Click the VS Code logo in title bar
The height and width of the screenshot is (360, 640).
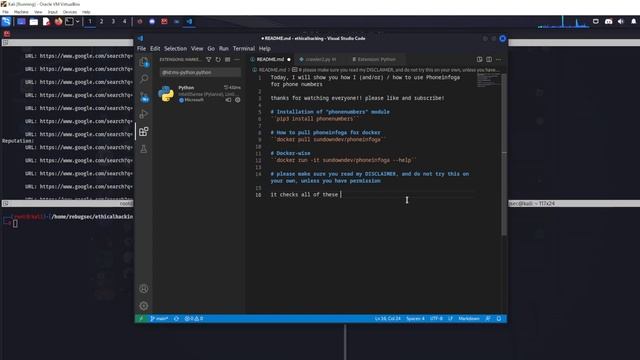(141, 38)
